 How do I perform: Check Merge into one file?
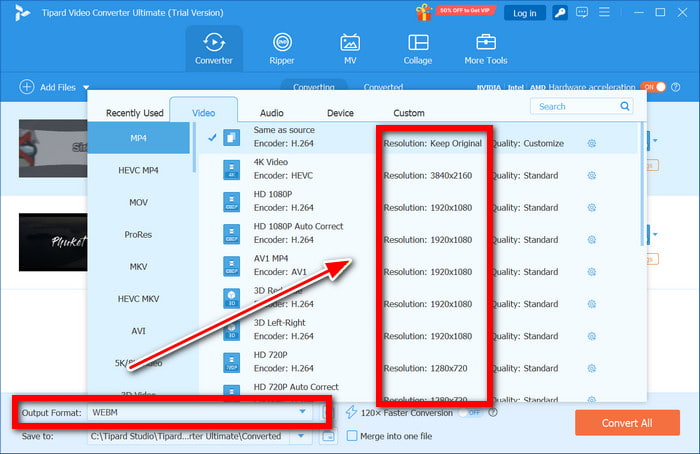point(352,436)
